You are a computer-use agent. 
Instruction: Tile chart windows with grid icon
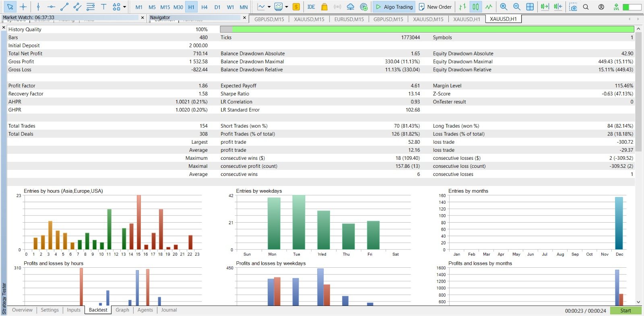click(530, 7)
